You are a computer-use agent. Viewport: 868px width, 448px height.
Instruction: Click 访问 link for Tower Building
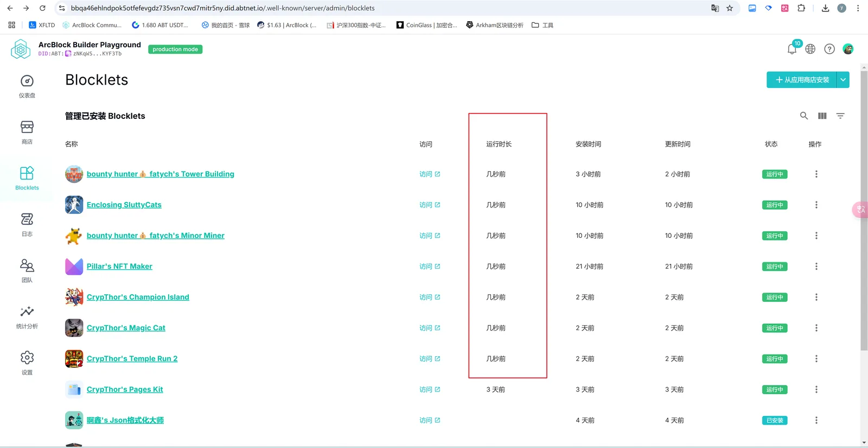point(430,174)
